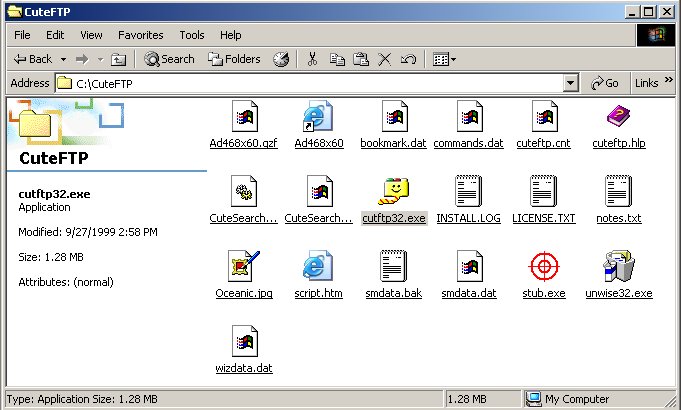Screen dimensions: 681x410
Task: Toggle the Folders pane button
Action: pyautogui.click(x=234, y=59)
